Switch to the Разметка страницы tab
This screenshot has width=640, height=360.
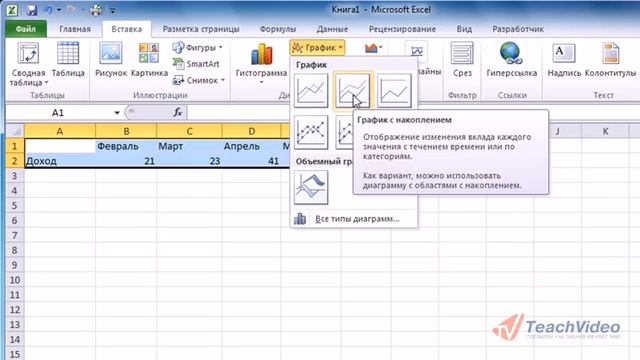(201, 29)
